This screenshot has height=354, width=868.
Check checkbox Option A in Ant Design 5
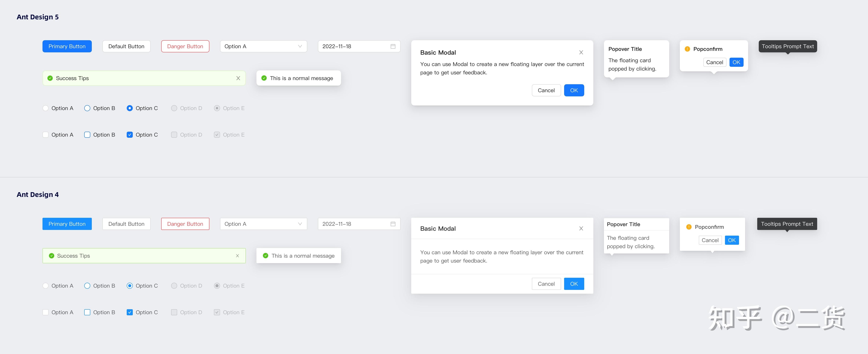point(46,135)
